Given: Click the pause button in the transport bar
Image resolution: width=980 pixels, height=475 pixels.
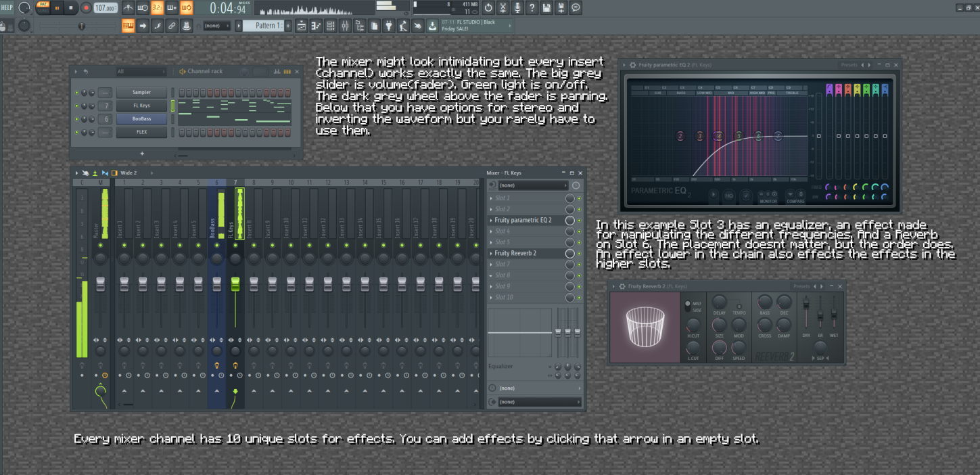Looking at the screenshot, I should (57, 7).
